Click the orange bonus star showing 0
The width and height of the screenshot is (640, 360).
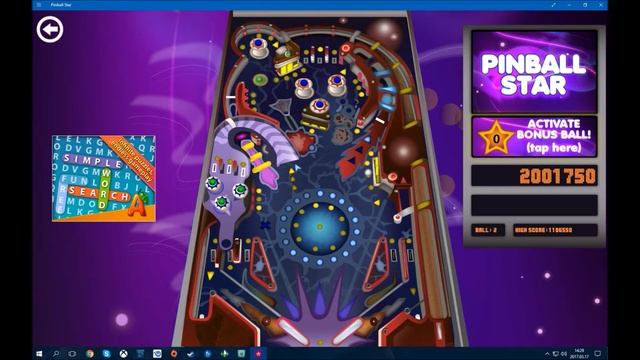(x=496, y=138)
